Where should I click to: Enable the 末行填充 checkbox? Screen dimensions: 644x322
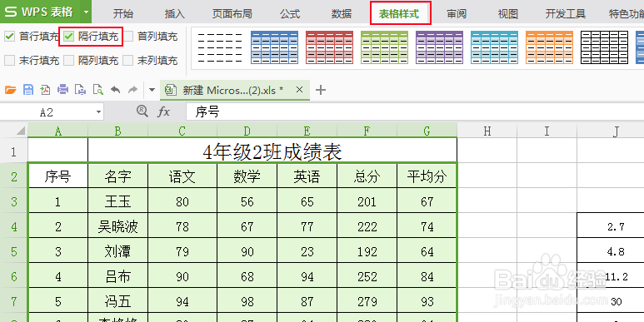pos(9,60)
